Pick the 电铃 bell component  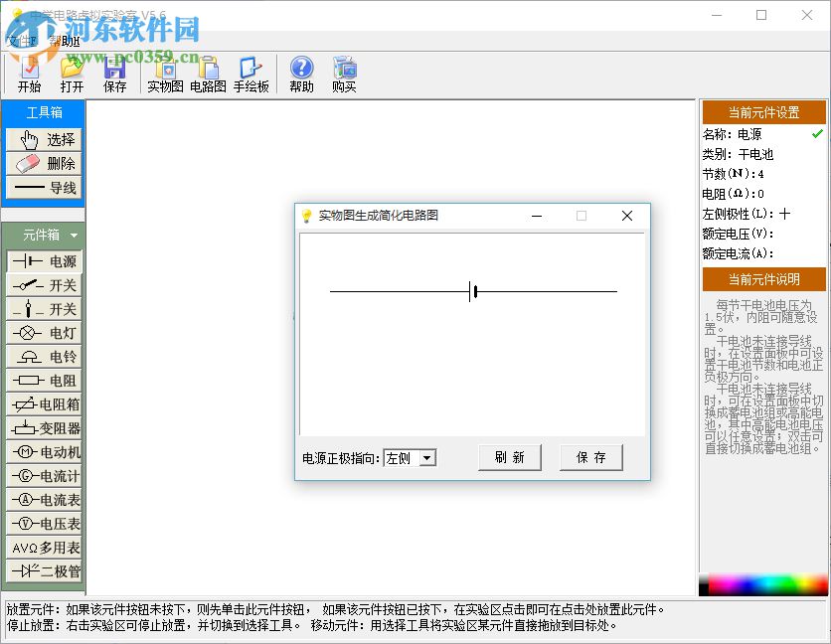coord(45,357)
